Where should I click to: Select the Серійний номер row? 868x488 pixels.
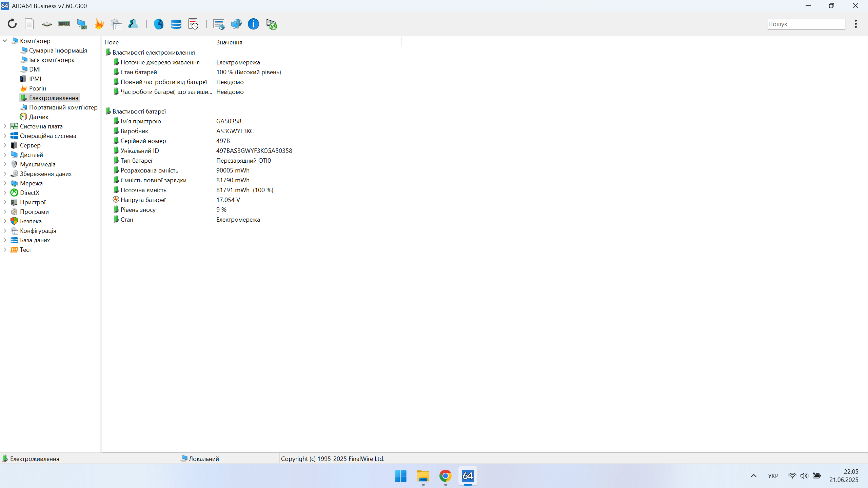(x=253, y=141)
